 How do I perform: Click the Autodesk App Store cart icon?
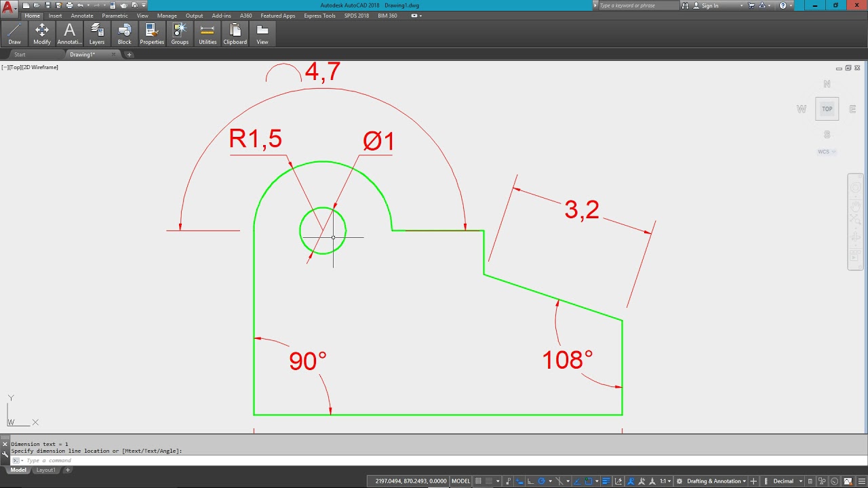coord(751,5)
